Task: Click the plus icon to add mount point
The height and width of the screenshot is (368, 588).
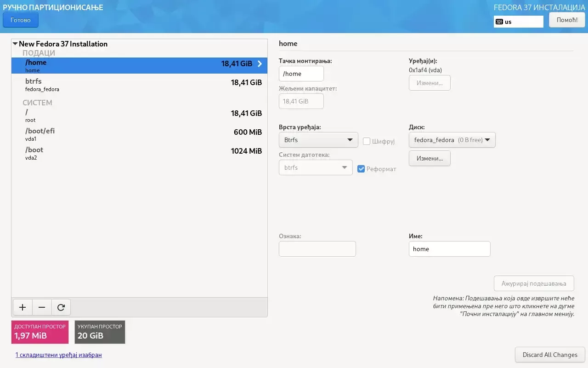Action: tap(23, 307)
